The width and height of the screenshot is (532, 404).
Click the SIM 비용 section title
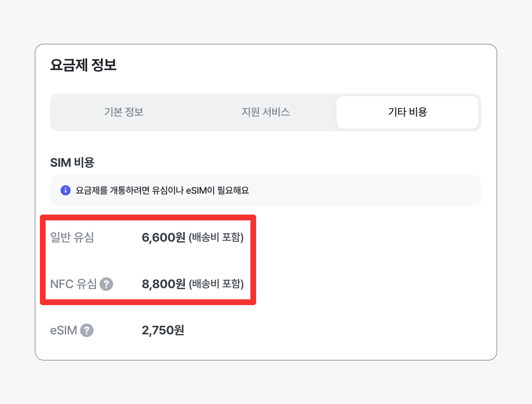point(72,163)
